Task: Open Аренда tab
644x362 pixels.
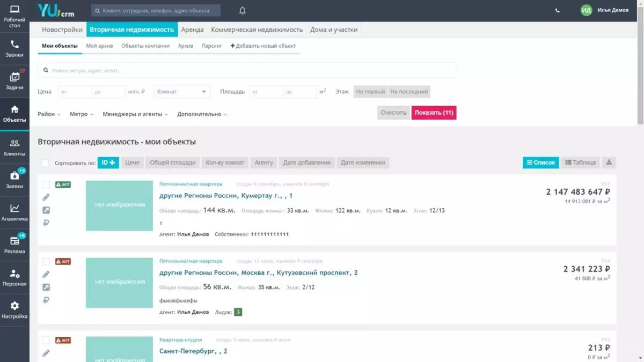Action: tap(192, 29)
